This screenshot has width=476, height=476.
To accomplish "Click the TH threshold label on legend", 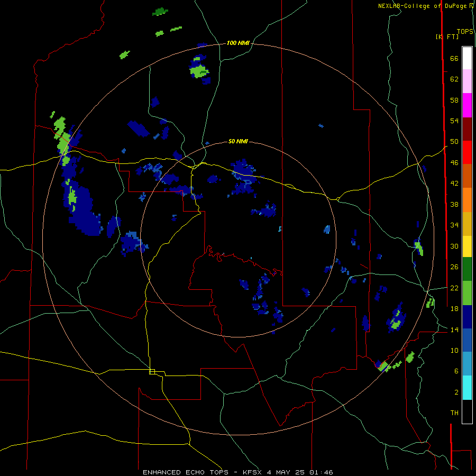I will coord(454,413).
